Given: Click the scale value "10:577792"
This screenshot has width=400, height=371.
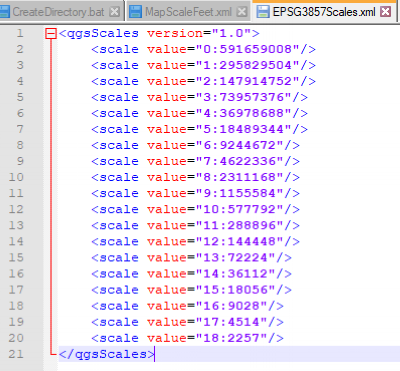Looking at the screenshot, I should click(x=240, y=209).
